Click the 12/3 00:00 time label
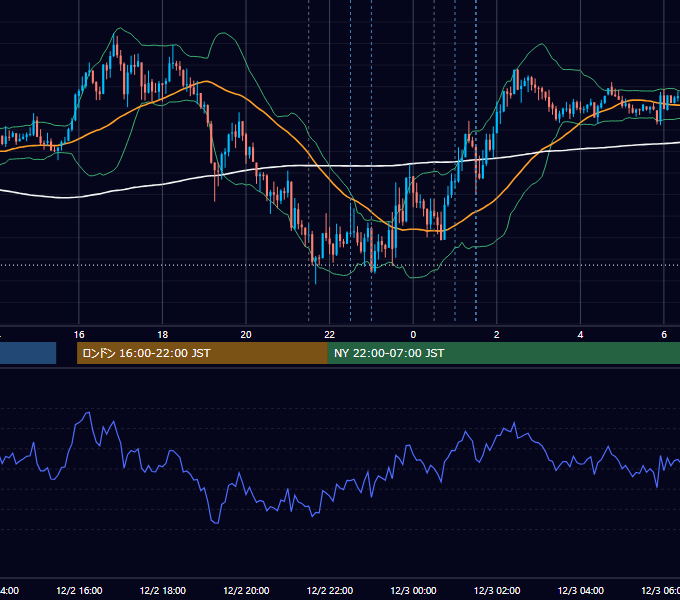This screenshot has height=600, width=680. click(x=413, y=591)
